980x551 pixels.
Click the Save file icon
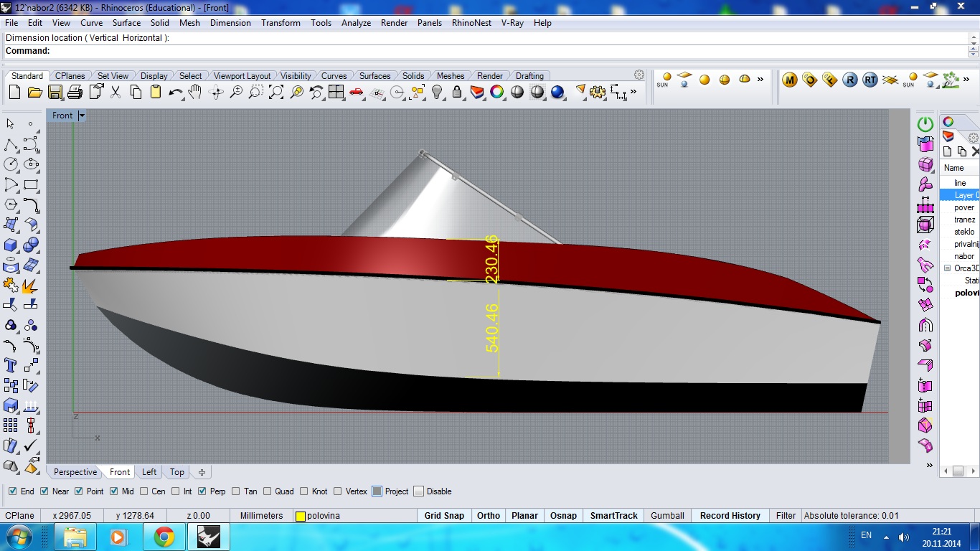point(55,93)
